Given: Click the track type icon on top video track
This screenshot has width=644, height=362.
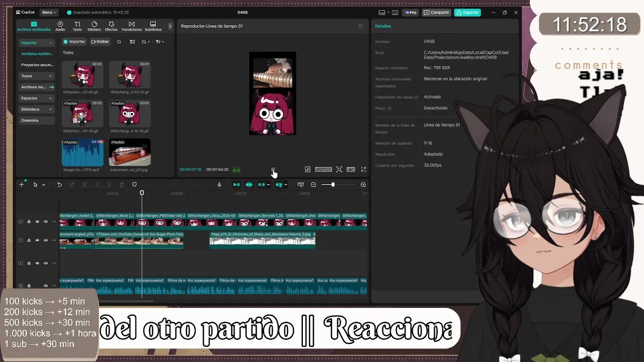Looking at the screenshot, I should (x=21, y=222).
